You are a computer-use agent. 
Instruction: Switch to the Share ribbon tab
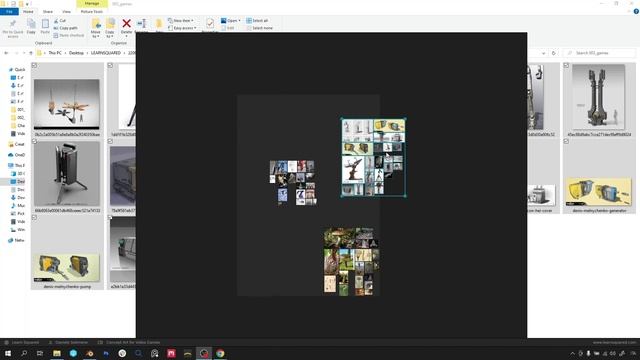point(48,11)
